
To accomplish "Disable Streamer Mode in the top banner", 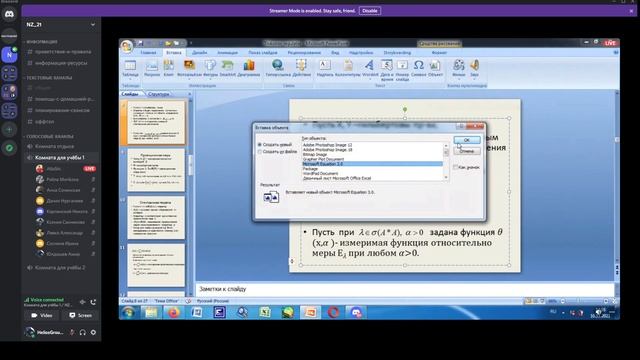I will point(370,11).
